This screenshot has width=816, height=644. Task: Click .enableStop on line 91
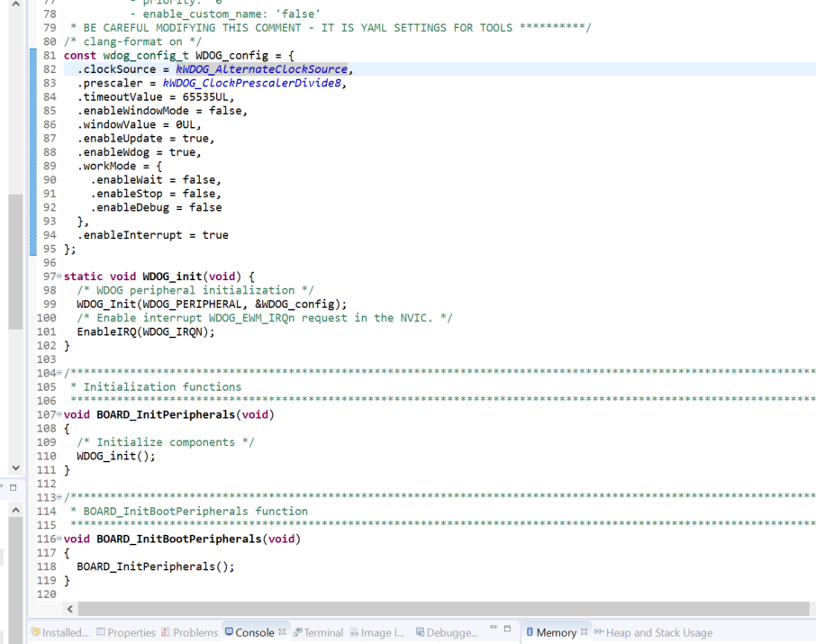point(126,194)
